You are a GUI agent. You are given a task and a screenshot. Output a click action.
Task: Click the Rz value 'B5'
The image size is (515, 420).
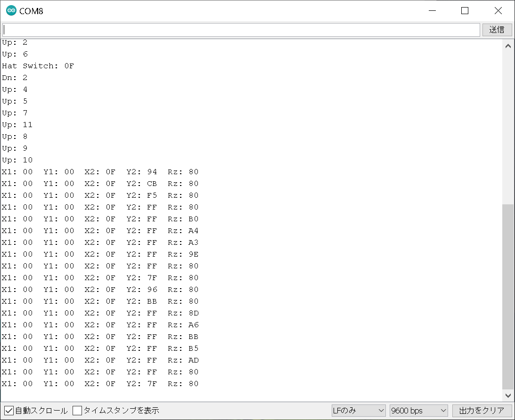(x=194, y=348)
